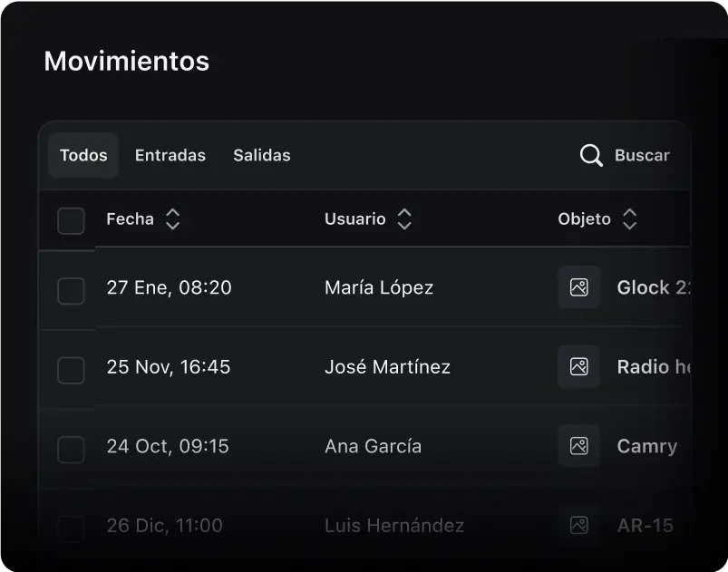Screen dimensions: 728x572
Task: Open the Entradas tab
Action: click(170, 155)
